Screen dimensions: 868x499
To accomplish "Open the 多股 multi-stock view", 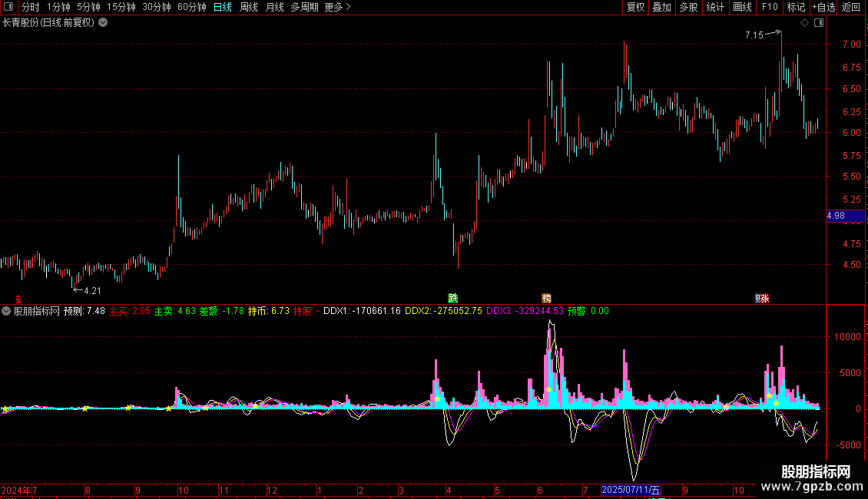I will tap(688, 7).
